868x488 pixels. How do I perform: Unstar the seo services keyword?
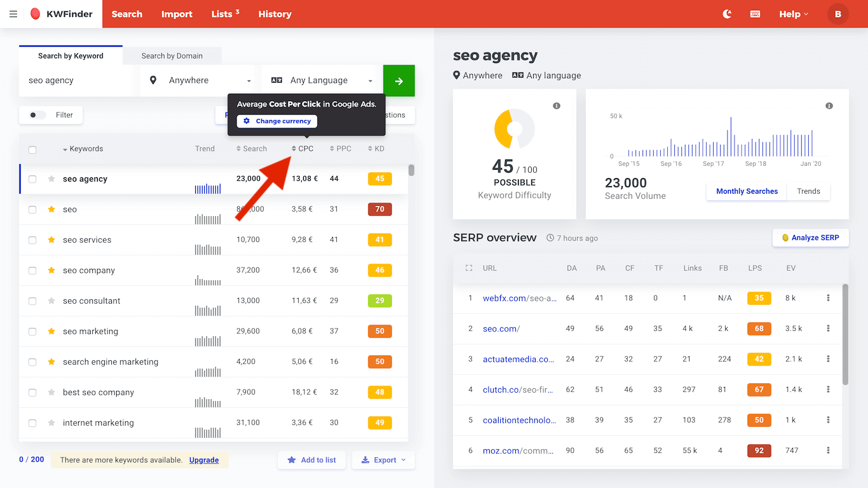click(51, 240)
